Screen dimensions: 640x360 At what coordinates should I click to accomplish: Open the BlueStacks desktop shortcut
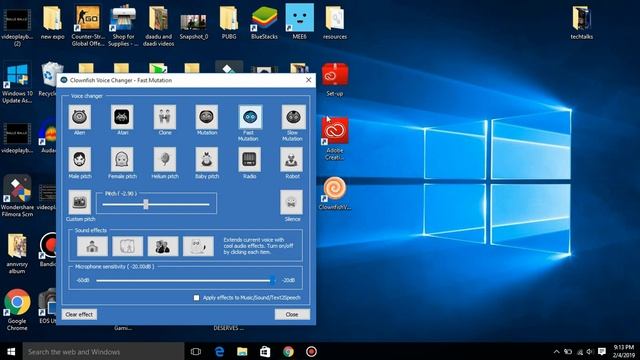(x=264, y=22)
